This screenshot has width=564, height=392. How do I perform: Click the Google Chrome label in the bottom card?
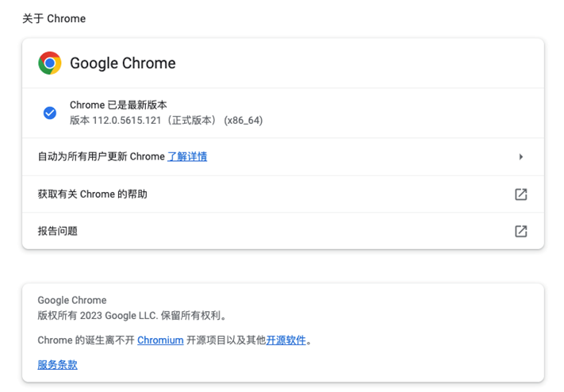point(72,300)
